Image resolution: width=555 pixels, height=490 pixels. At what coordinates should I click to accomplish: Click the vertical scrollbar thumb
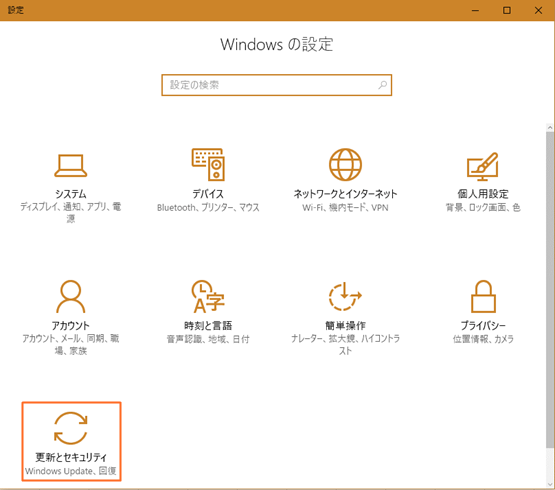coord(550,289)
